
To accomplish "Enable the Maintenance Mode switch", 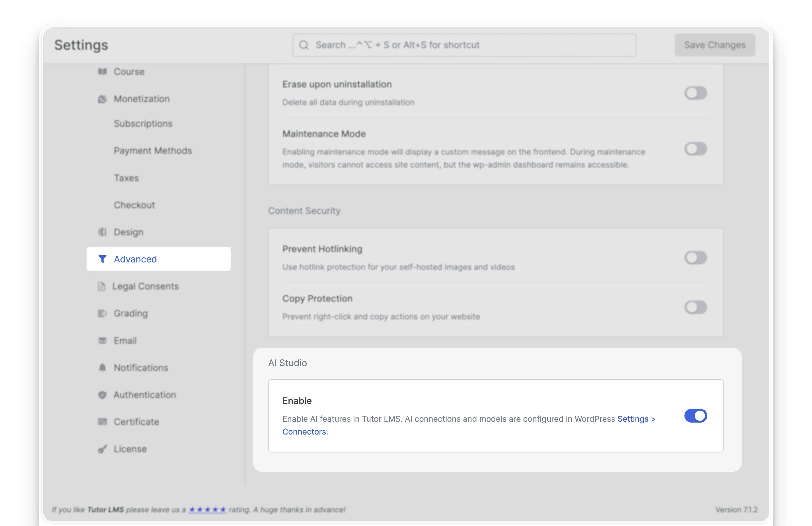I will (x=696, y=149).
